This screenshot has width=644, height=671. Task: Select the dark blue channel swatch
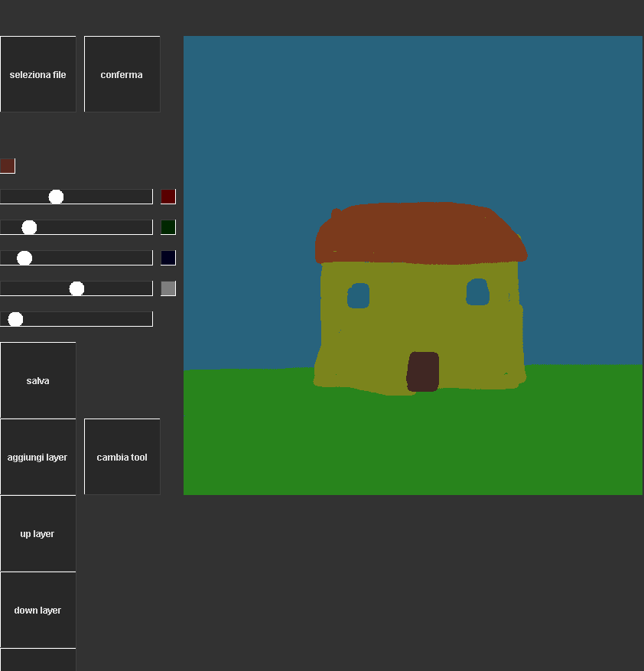168,258
